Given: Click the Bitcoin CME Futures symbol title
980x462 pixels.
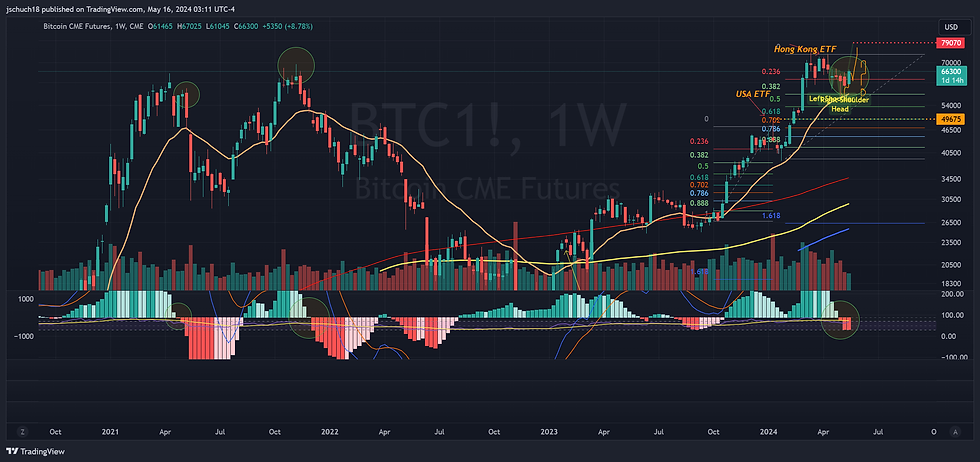Looking at the screenshot, I should (78, 26).
